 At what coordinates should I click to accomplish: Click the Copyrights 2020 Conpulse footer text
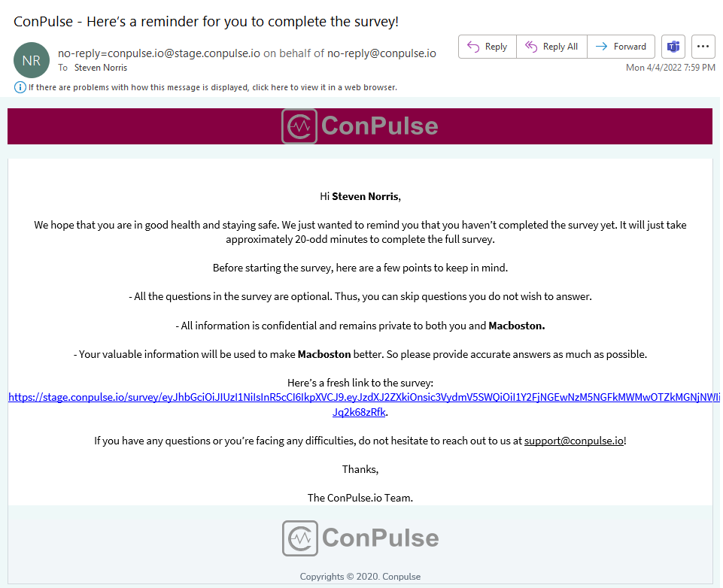[x=360, y=577]
